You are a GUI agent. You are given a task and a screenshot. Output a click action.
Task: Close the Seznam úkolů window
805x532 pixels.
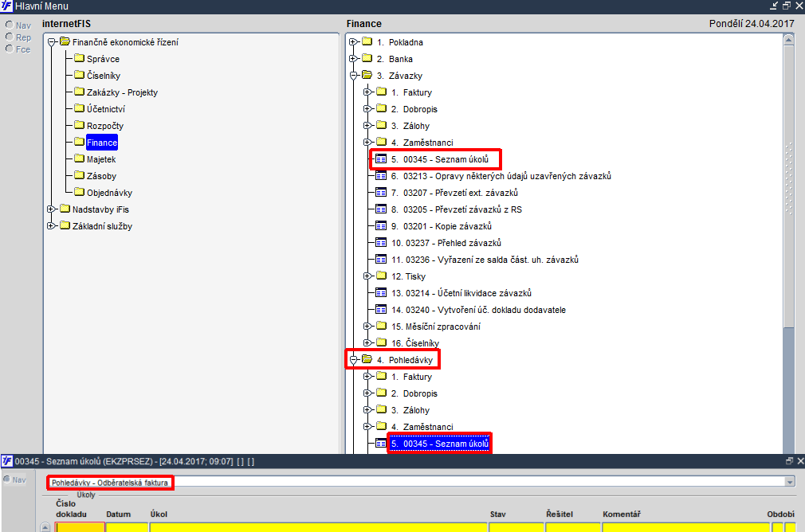tap(800, 460)
